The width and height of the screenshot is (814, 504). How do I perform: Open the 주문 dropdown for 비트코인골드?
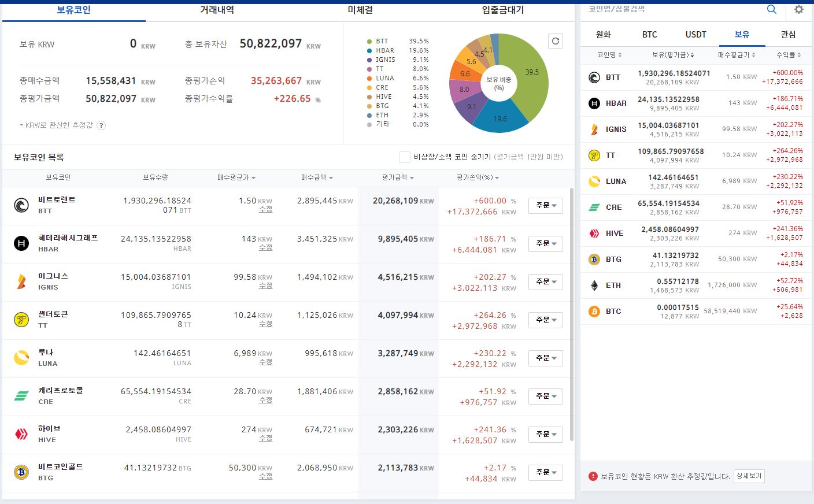[546, 473]
